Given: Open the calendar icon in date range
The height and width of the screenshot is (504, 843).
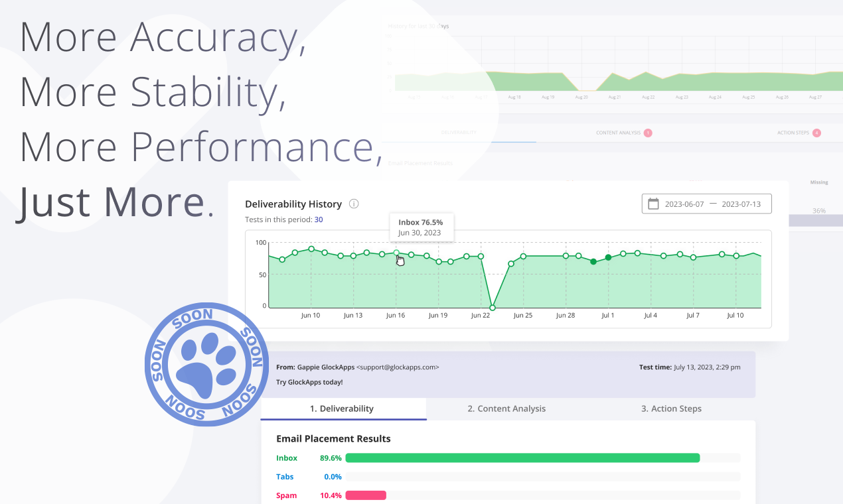Looking at the screenshot, I should pos(653,204).
